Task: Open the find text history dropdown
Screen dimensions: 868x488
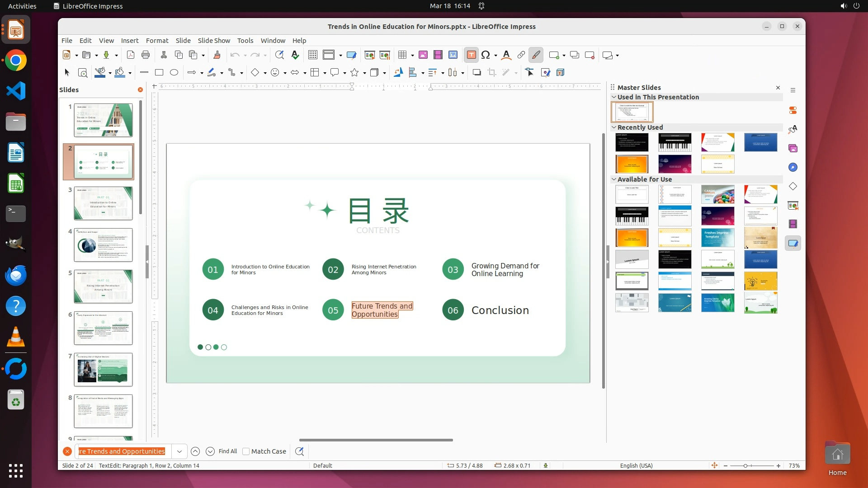Action: coord(179,451)
